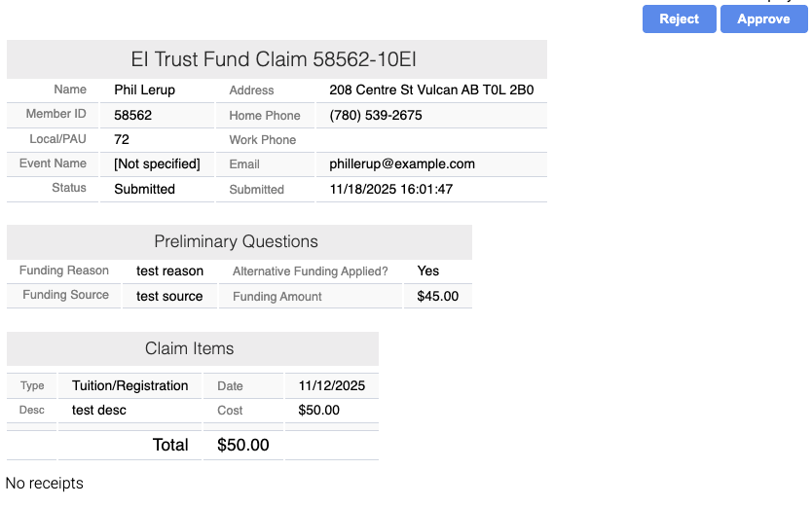Click the Event Name value Not specified
This screenshot has height=506, width=812.
[x=157, y=163]
